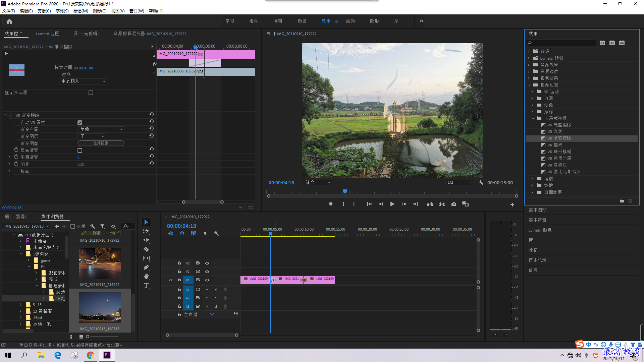644x362 pixels.
Task: Select the Pen tool
Action: pos(146,267)
